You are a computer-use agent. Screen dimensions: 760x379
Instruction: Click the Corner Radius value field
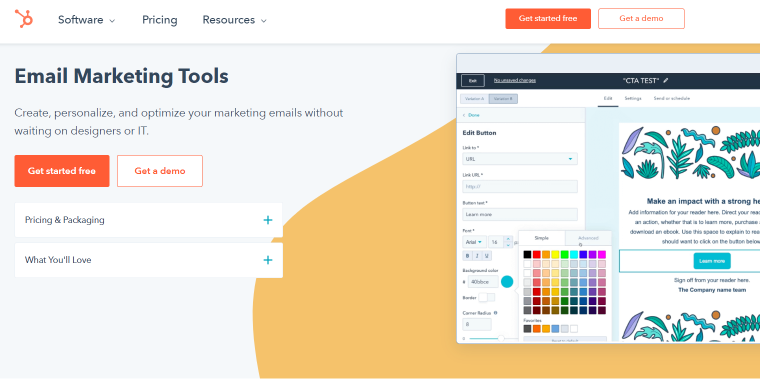pyautogui.click(x=477, y=324)
